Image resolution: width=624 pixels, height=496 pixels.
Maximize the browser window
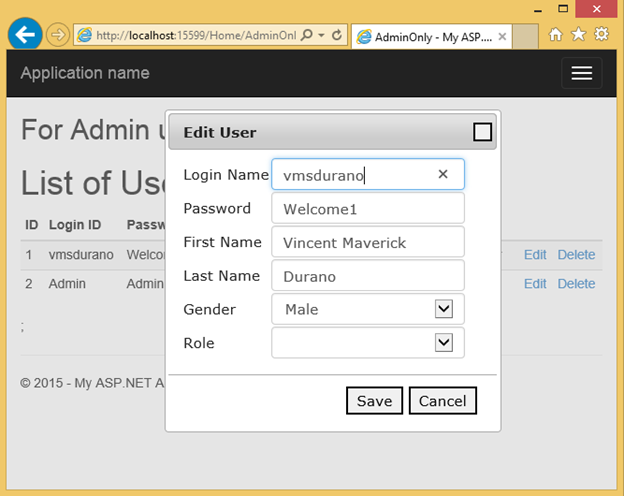tap(563, 9)
